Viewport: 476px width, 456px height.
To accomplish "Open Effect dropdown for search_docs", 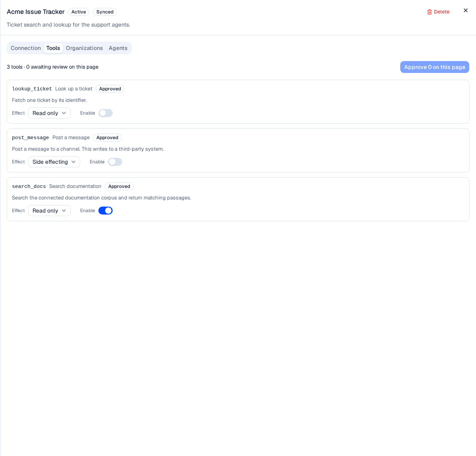I will click(49, 211).
